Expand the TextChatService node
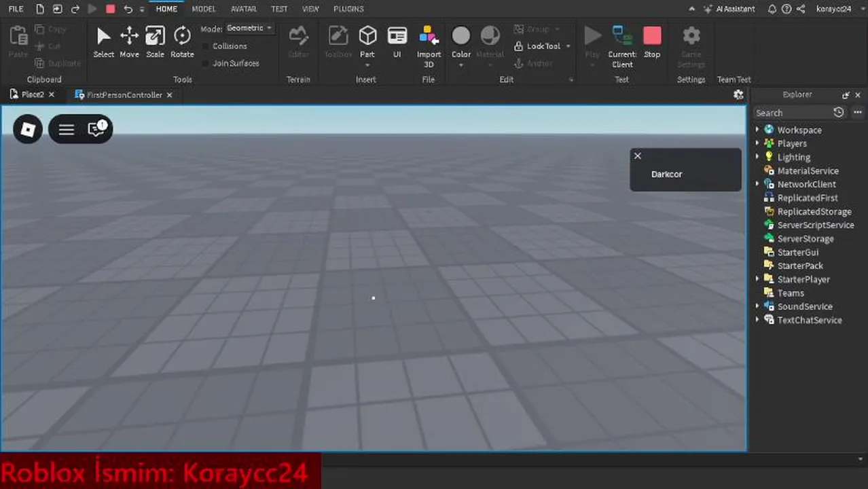Screen dimensions: 868x489 757,320
